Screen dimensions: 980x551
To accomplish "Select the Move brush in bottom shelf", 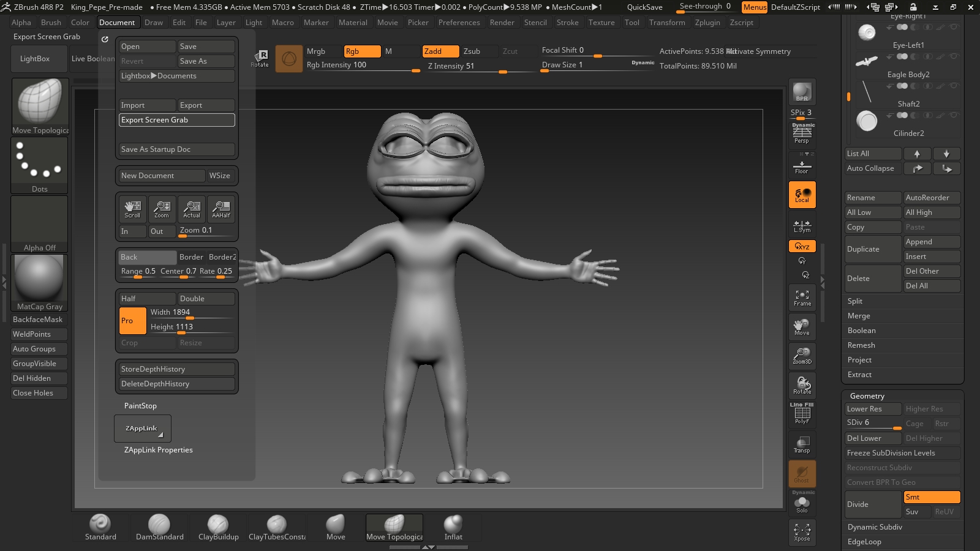I will click(336, 528).
